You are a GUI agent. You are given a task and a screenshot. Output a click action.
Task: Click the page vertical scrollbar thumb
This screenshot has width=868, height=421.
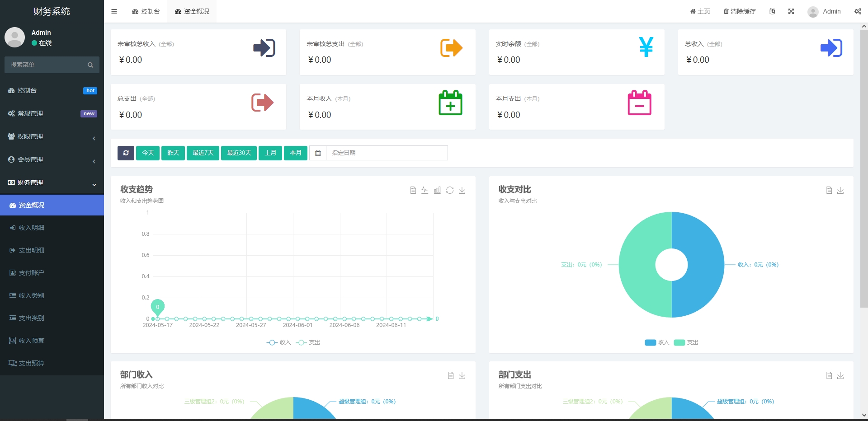click(864, 169)
